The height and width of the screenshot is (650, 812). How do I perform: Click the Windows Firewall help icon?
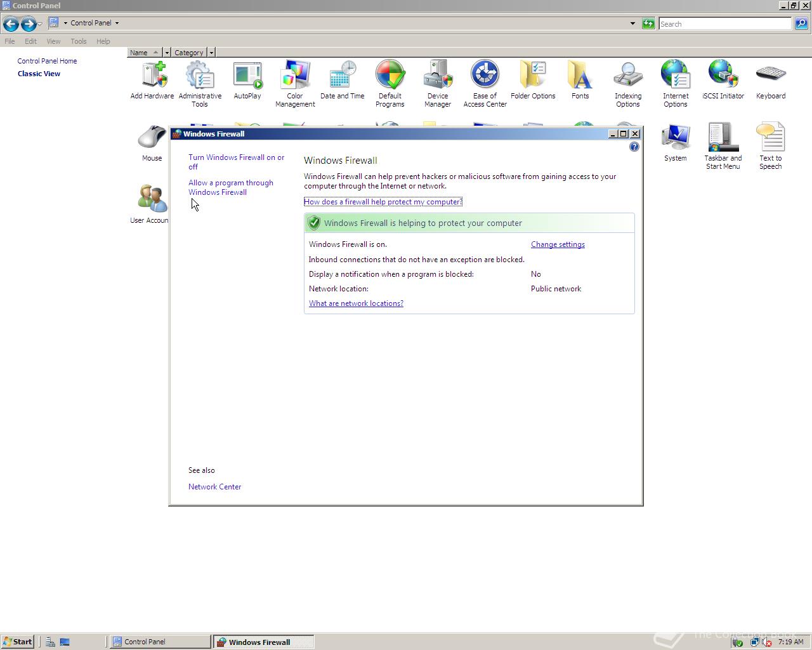[634, 147]
